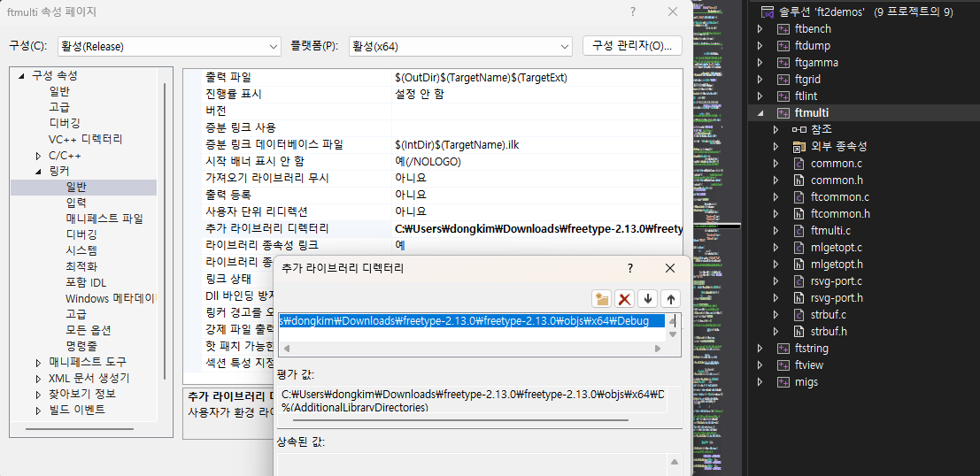Select 입력 under the 링커 section
The width and height of the screenshot is (980, 476).
(76, 203)
